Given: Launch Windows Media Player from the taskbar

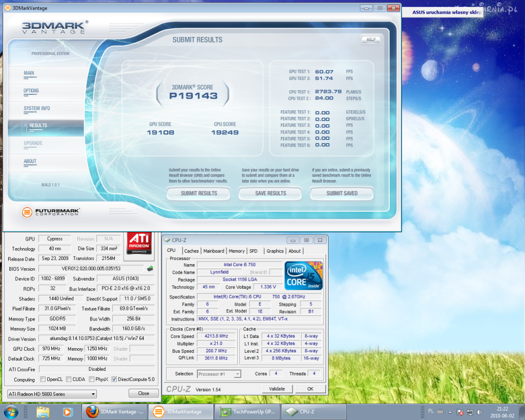Looking at the screenshot, I should [67, 412].
